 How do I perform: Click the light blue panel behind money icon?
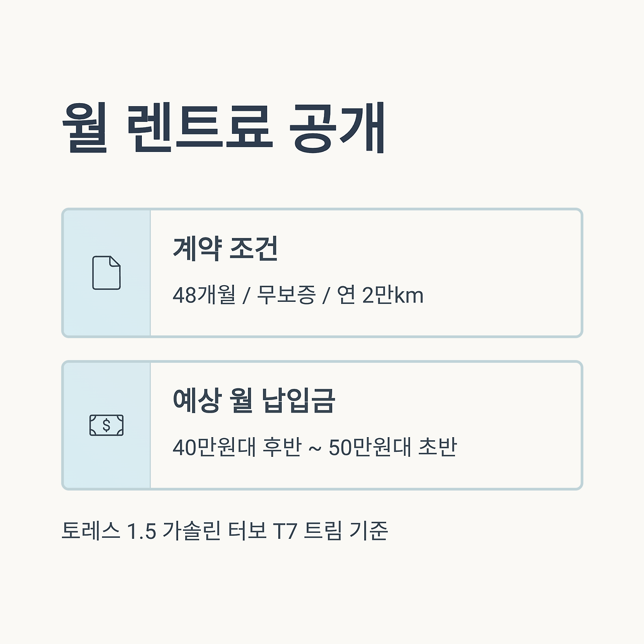tap(107, 425)
